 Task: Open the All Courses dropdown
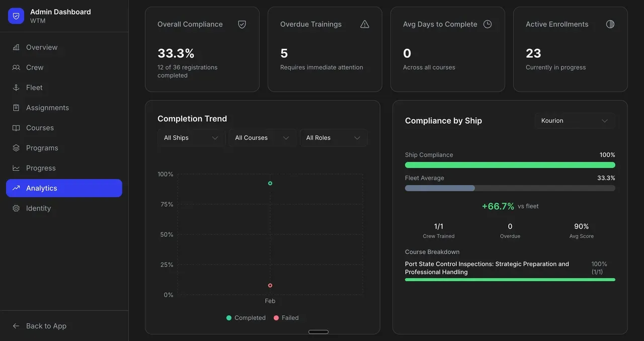(262, 137)
